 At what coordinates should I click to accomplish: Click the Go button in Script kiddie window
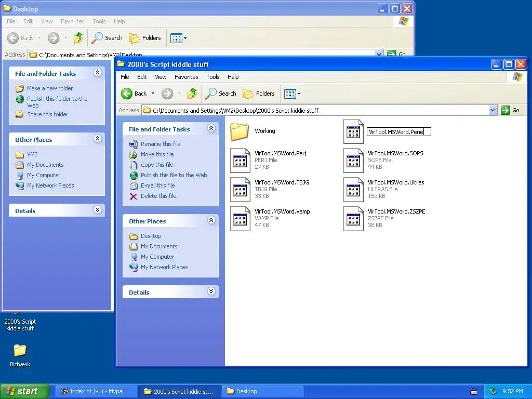click(511, 110)
